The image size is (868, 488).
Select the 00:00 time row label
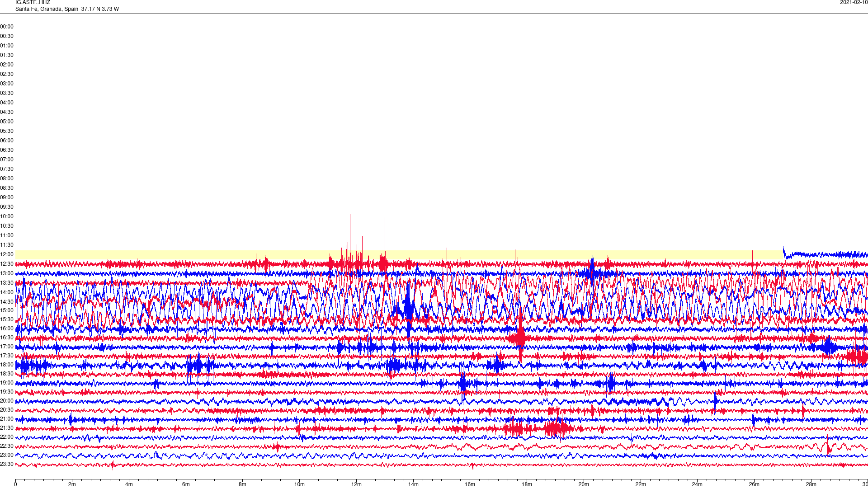click(x=7, y=27)
